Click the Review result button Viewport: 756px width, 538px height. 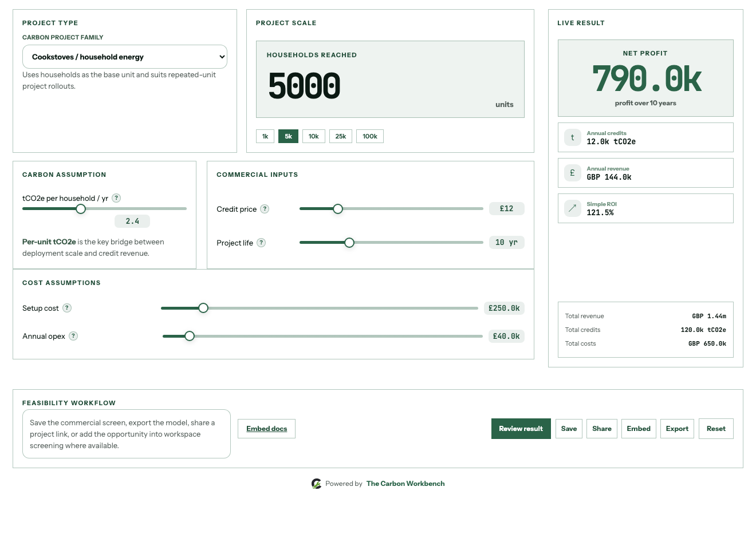tap(521, 429)
